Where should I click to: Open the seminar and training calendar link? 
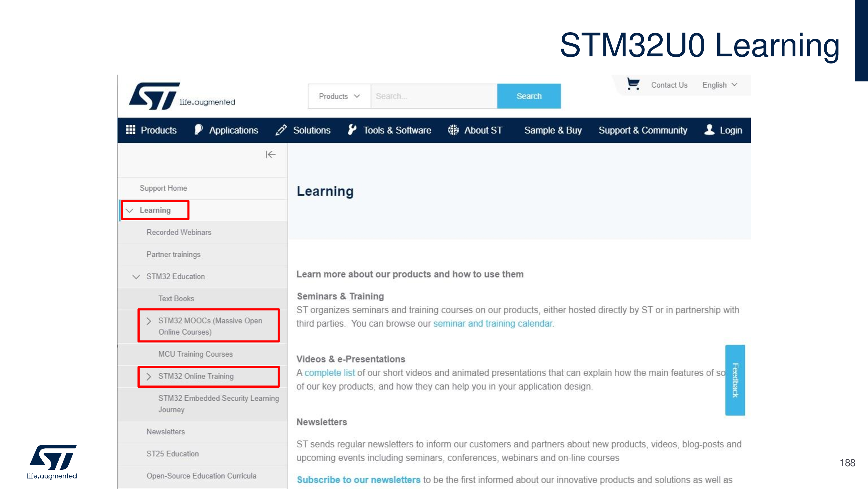493,324
